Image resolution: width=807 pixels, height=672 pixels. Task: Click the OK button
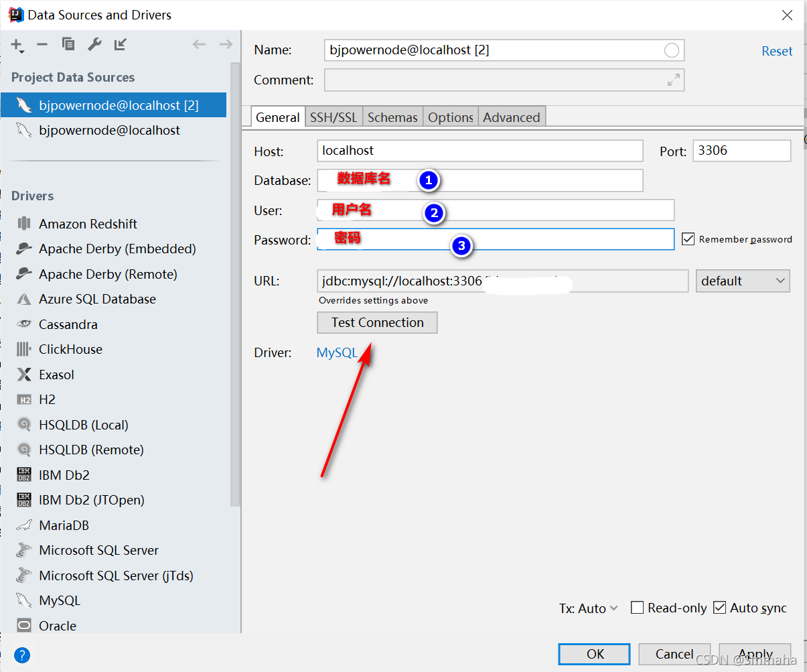[x=595, y=654]
